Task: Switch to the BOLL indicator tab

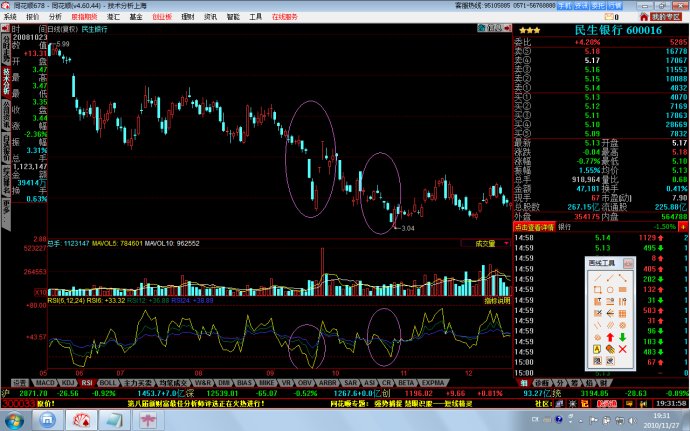Action: tap(108, 383)
